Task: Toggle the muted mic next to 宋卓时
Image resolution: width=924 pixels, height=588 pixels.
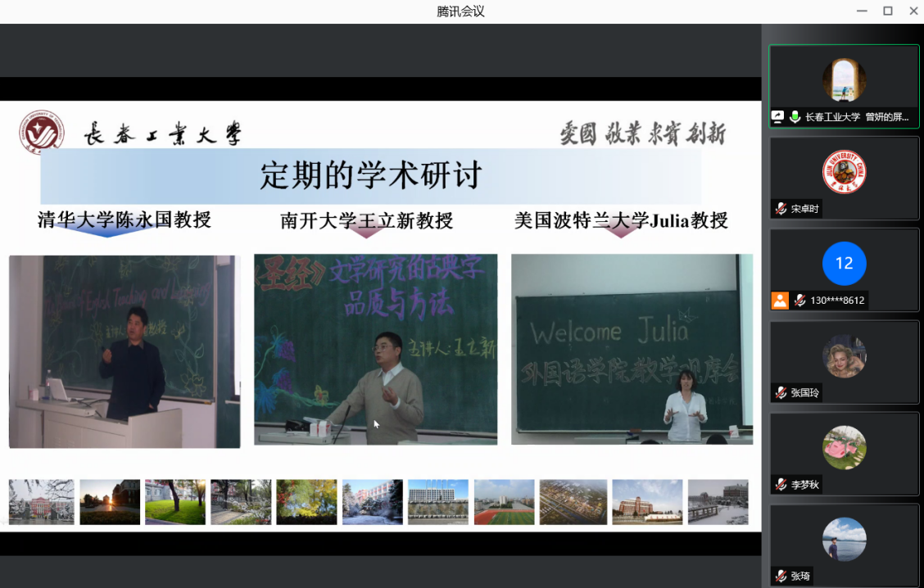Action: pos(779,208)
